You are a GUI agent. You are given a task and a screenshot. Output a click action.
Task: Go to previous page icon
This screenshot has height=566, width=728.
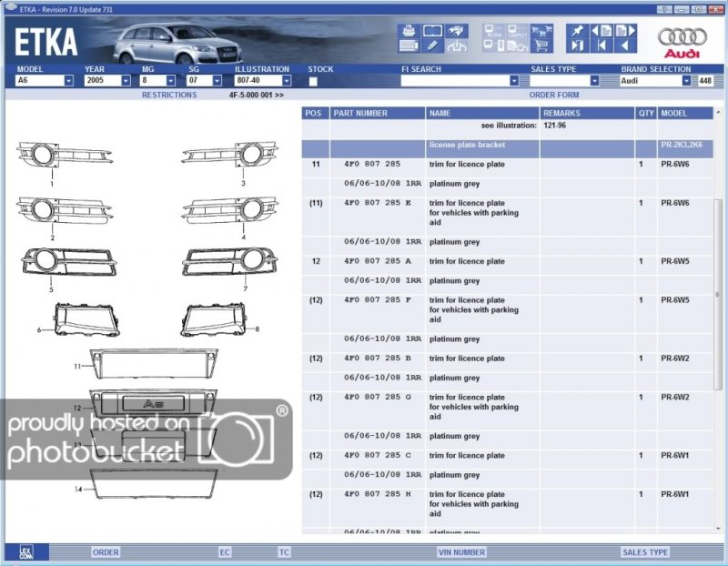602,30
